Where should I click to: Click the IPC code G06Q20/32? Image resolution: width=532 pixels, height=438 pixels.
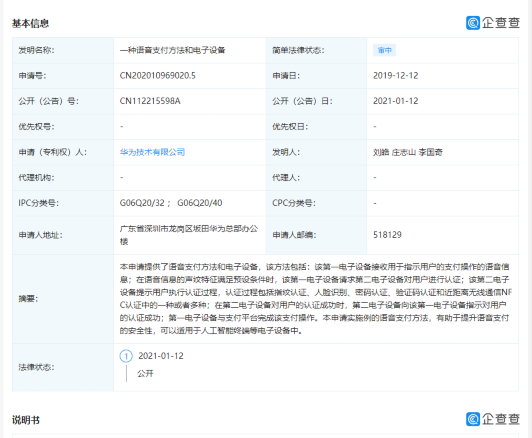pyautogui.click(x=142, y=203)
